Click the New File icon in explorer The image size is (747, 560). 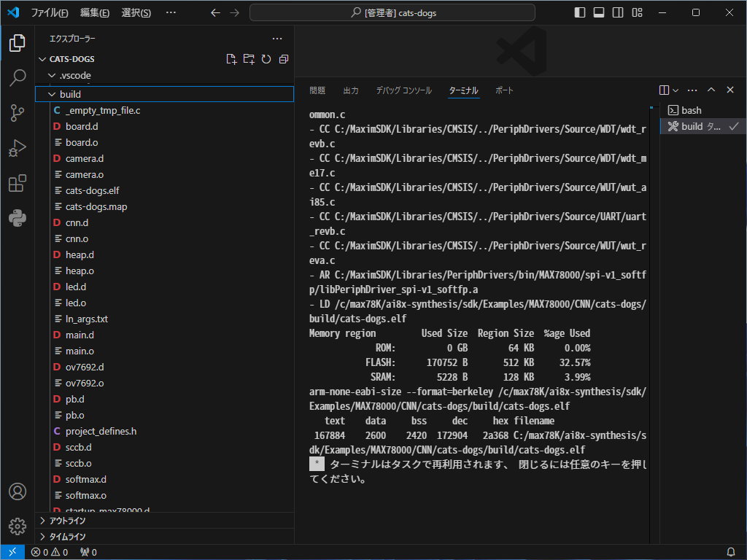click(x=231, y=59)
